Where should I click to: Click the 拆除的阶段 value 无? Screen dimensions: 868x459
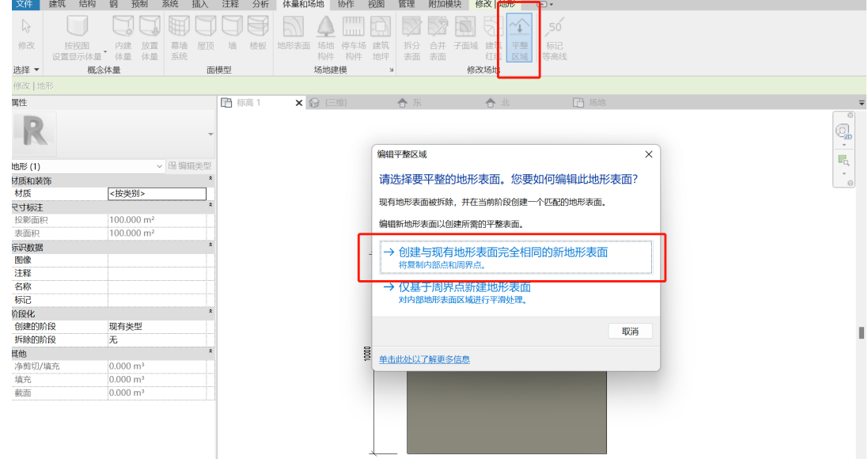(x=157, y=340)
